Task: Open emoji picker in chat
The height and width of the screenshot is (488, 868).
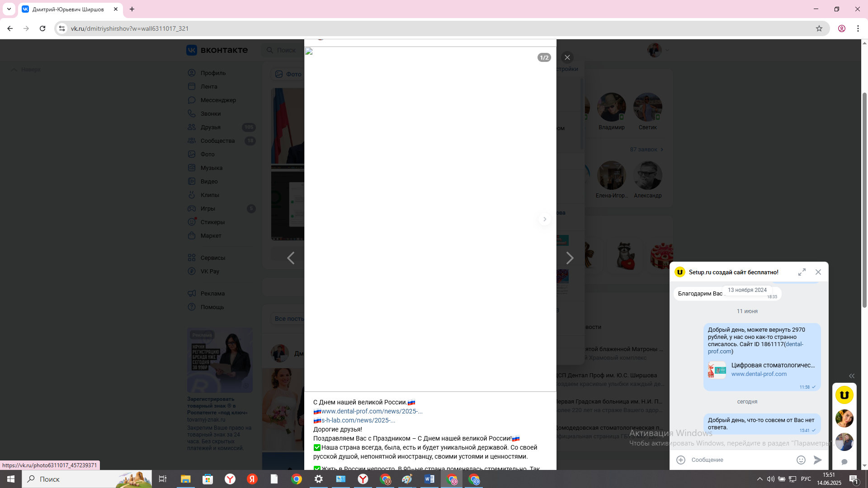Action: click(x=801, y=460)
